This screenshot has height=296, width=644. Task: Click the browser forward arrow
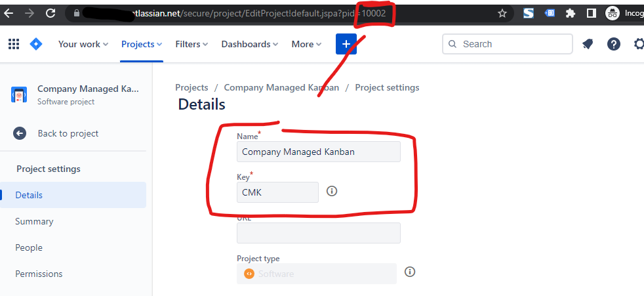pyautogui.click(x=30, y=13)
